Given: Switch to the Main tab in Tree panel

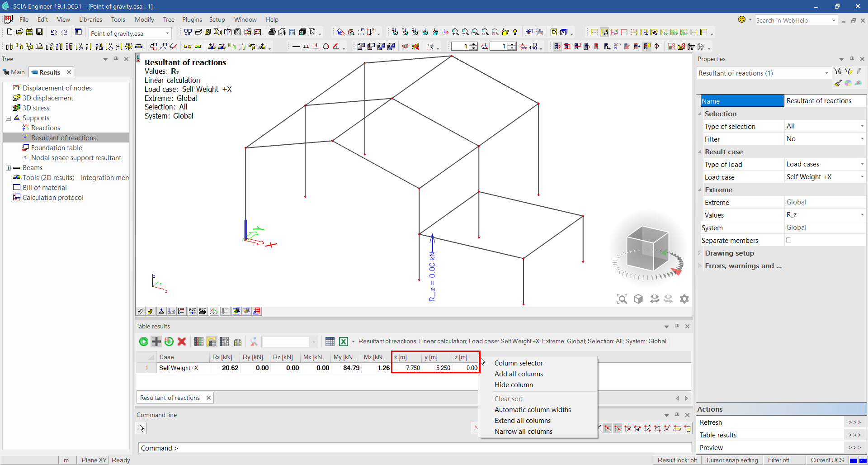Looking at the screenshot, I should [14, 72].
